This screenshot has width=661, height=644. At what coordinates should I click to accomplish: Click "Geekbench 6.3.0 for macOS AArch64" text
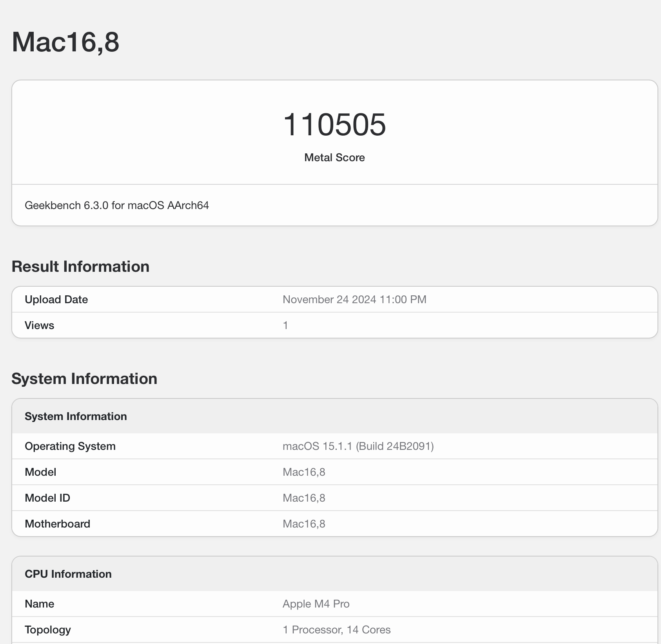coord(117,206)
